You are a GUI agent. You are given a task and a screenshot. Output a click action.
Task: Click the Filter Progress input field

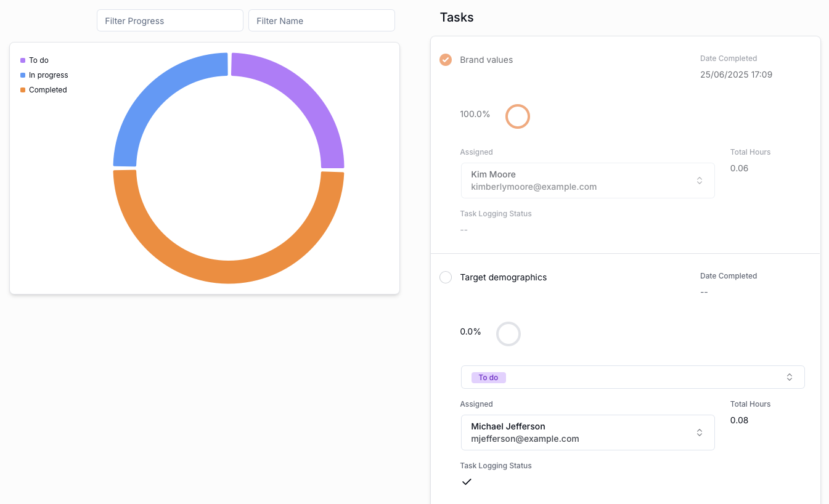point(170,21)
